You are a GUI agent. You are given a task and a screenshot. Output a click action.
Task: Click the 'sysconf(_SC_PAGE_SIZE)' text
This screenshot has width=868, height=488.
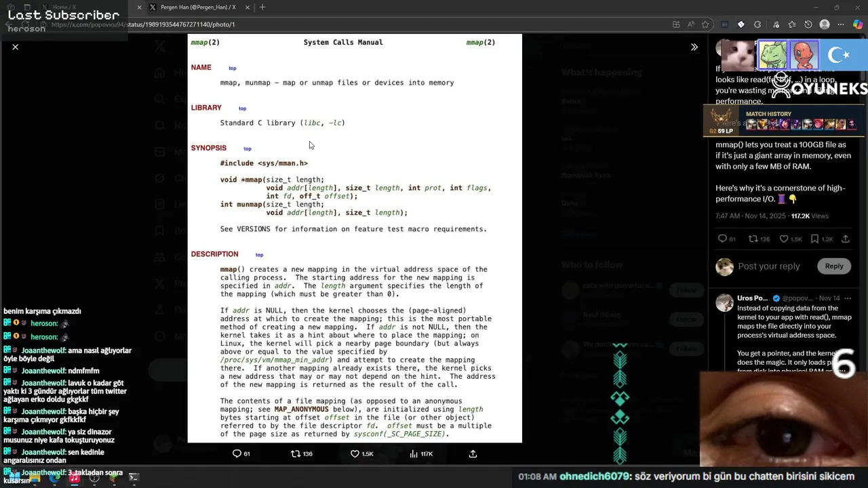pyautogui.click(x=400, y=434)
